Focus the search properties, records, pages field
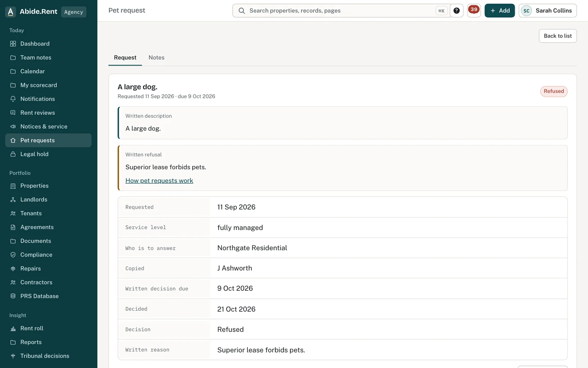 pos(342,11)
